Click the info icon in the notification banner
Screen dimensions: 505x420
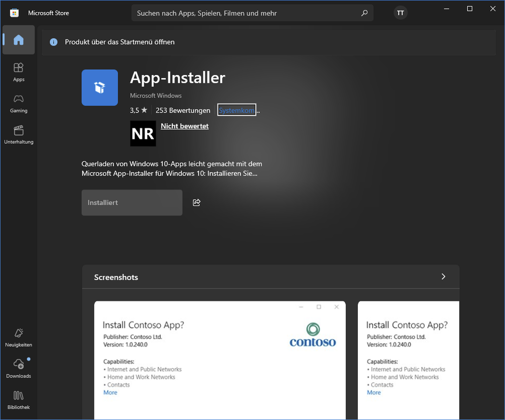tap(54, 42)
